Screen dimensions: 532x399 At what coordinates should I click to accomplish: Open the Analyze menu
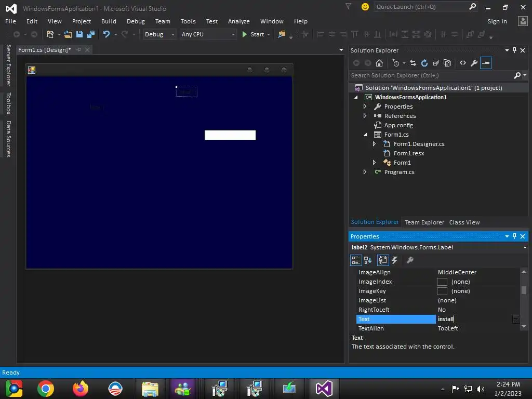pos(238,21)
